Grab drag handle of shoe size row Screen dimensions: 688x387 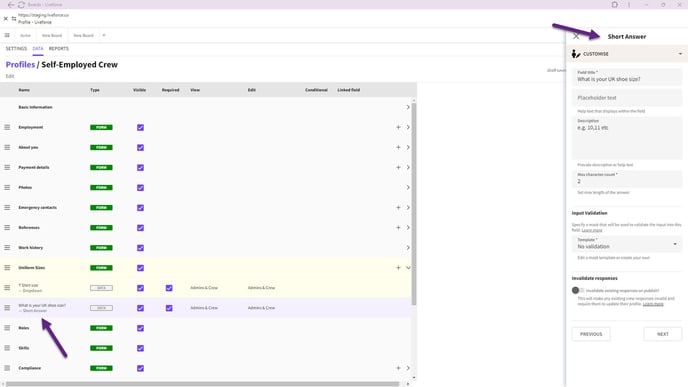(x=7, y=308)
